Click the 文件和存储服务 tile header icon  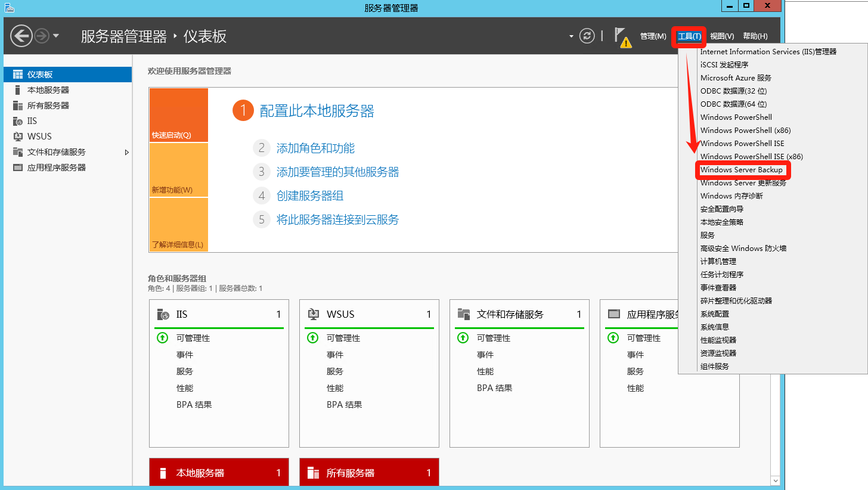463,314
